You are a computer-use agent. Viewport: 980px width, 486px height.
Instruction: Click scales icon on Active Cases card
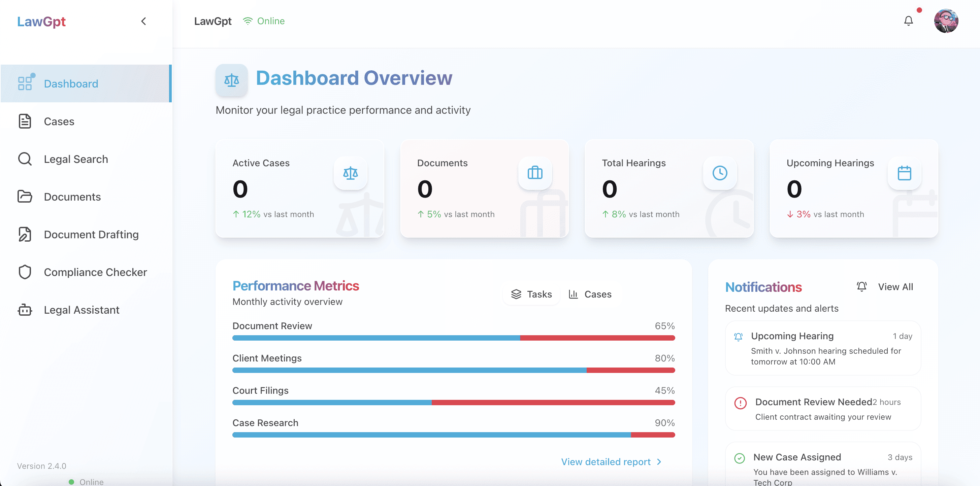point(350,173)
